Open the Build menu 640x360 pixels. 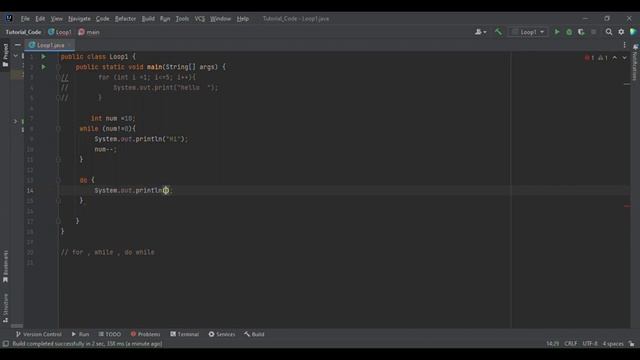148,19
